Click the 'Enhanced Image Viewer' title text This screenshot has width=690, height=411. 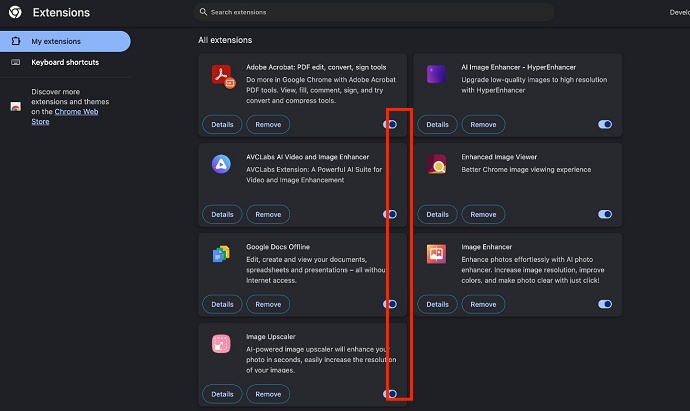(499, 157)
